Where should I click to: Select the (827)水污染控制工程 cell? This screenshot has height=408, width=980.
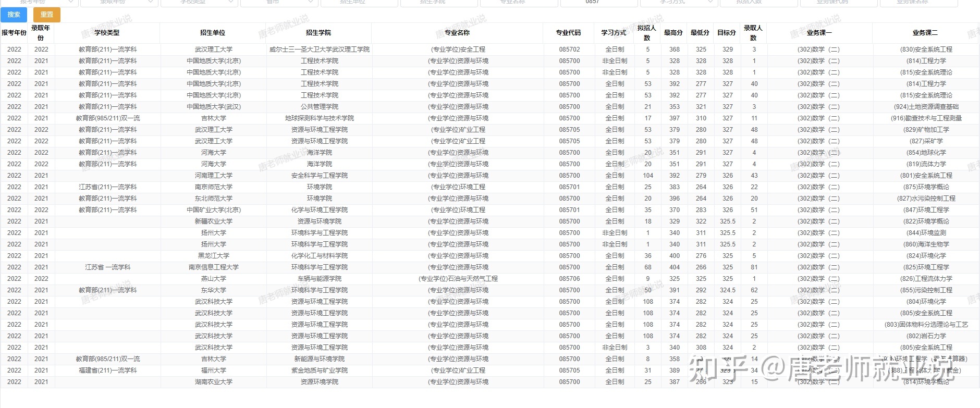[926, 199]
